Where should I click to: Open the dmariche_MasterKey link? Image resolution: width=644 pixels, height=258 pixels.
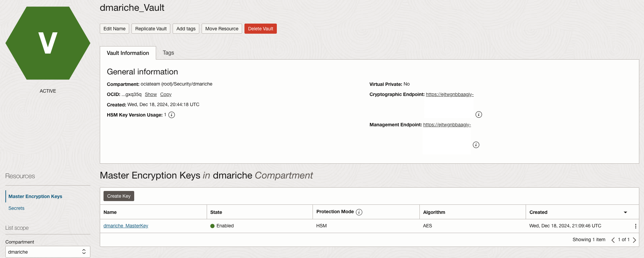126,226
